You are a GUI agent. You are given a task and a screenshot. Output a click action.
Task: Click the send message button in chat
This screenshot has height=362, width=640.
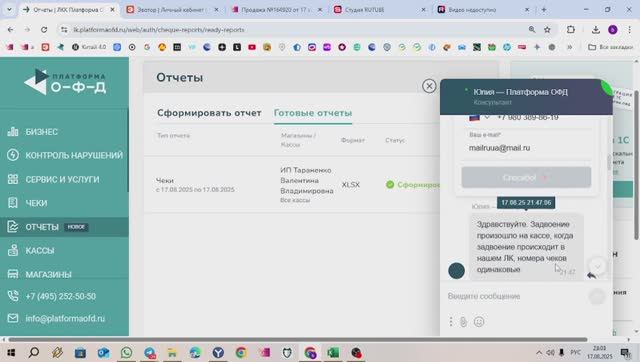(x=597, y=296)
